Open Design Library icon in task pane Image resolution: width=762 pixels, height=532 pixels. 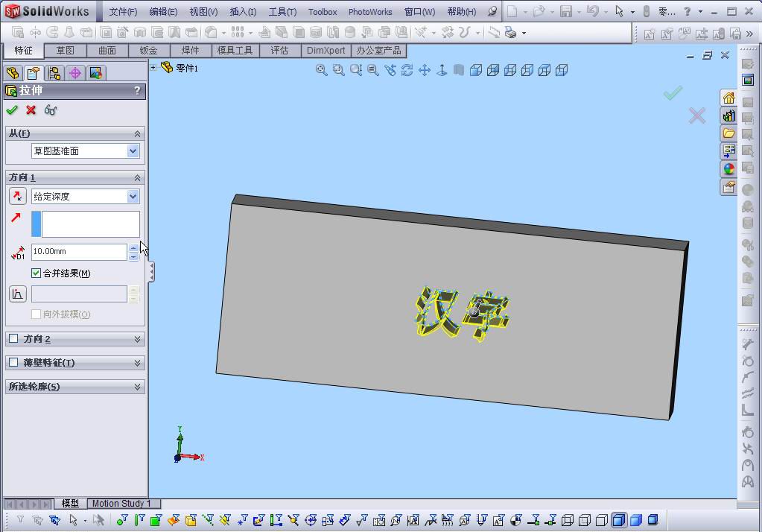click(728, 115)
